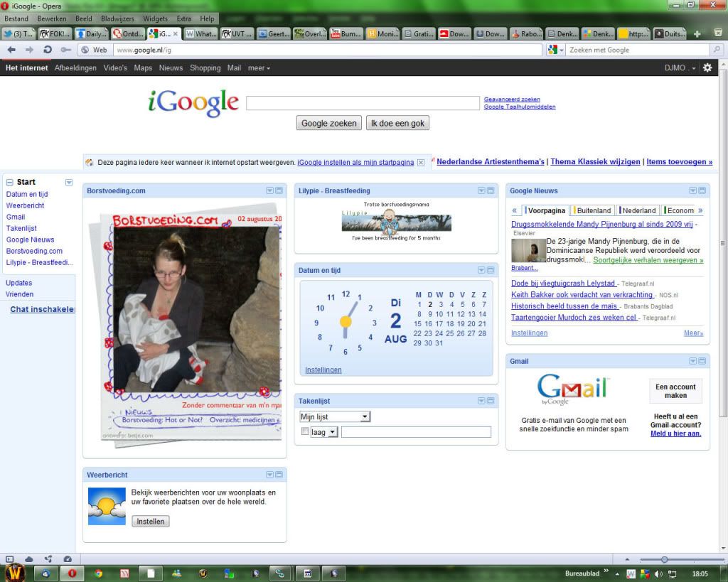This screenshot has height=582, width=728.
Task: Close the active iGoogle tab
Action: coord(176,34)
